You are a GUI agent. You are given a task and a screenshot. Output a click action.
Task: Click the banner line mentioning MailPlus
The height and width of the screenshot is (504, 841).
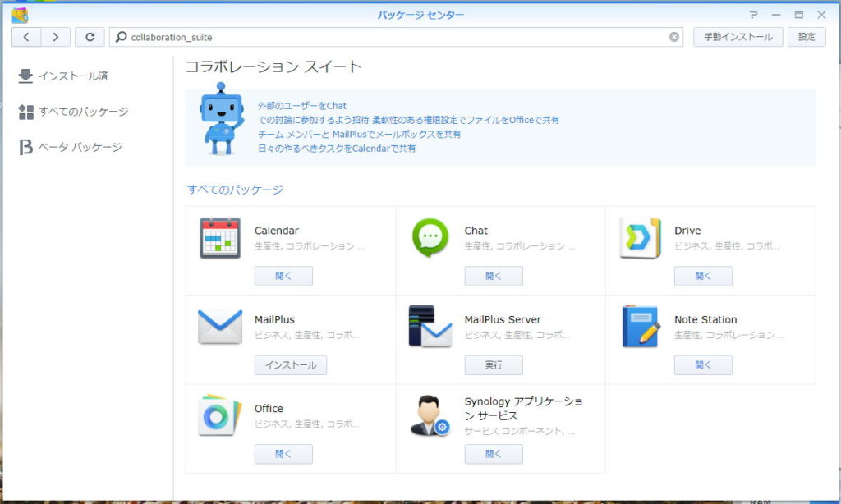tap(359, 134)
